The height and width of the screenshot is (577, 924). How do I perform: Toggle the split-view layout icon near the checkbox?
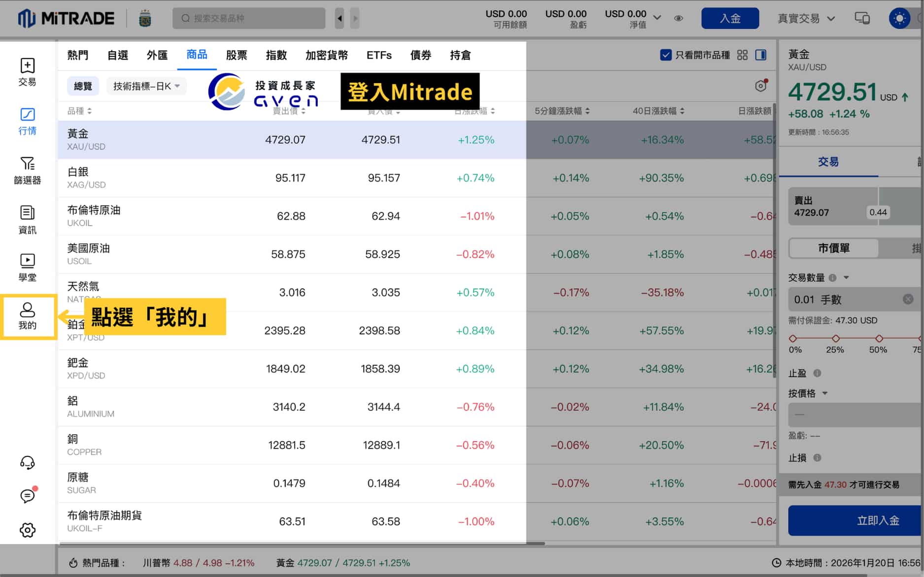[x=760, y=55]
